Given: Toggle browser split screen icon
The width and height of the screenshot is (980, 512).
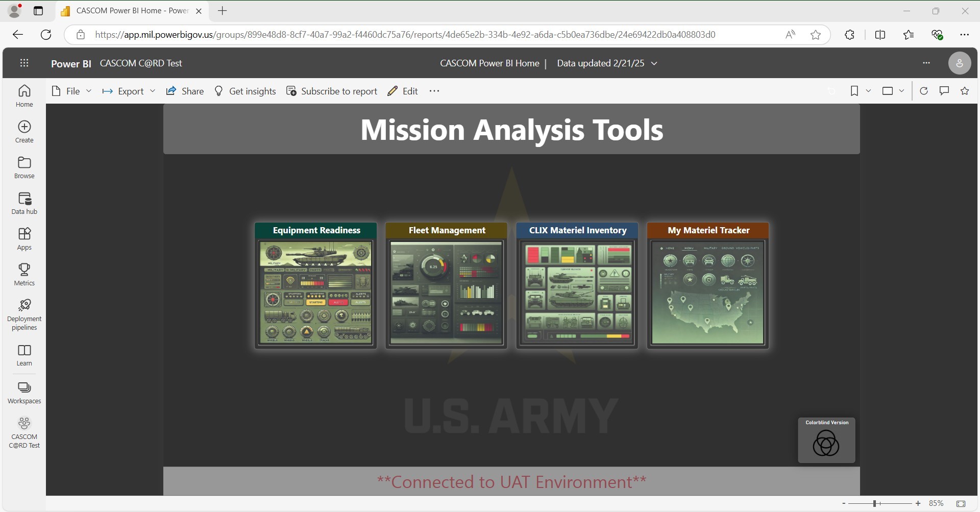Looking at the screenshot, I should [880, 35].
